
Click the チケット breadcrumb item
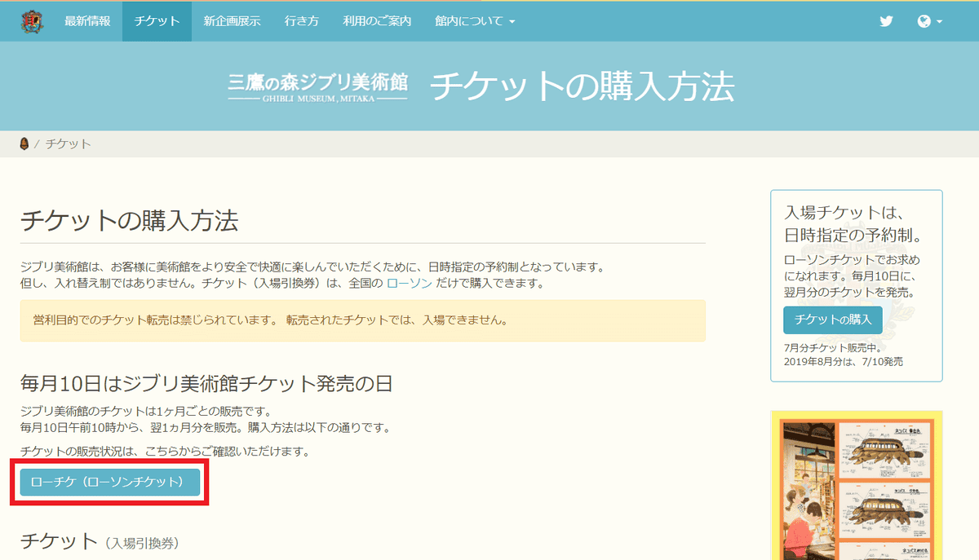tap(68, 143)
